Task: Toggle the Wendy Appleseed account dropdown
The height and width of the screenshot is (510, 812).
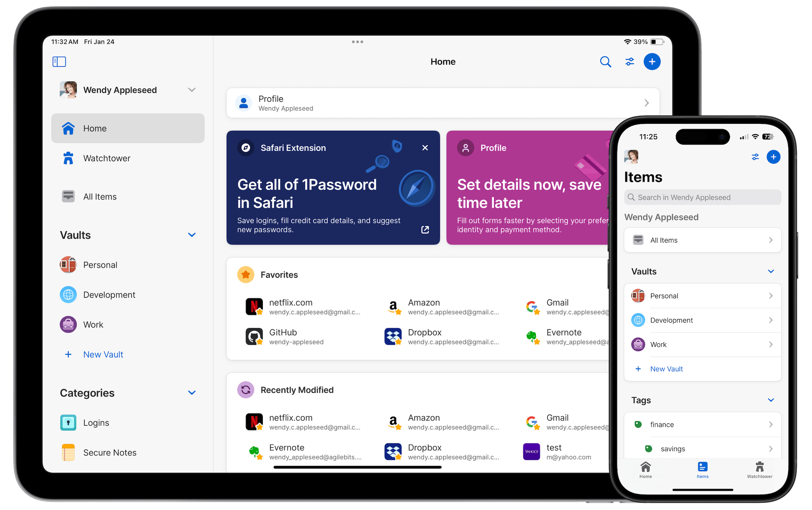Action: pos(192,89)
